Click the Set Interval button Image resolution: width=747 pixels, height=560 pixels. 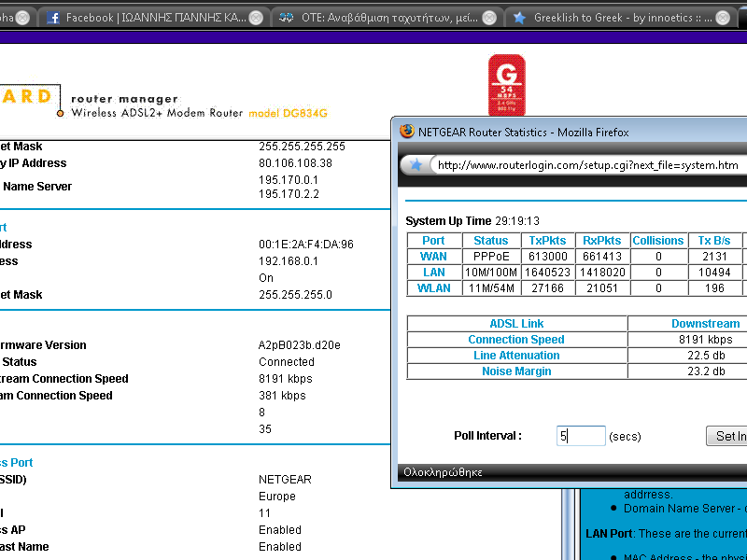(727, 436)
